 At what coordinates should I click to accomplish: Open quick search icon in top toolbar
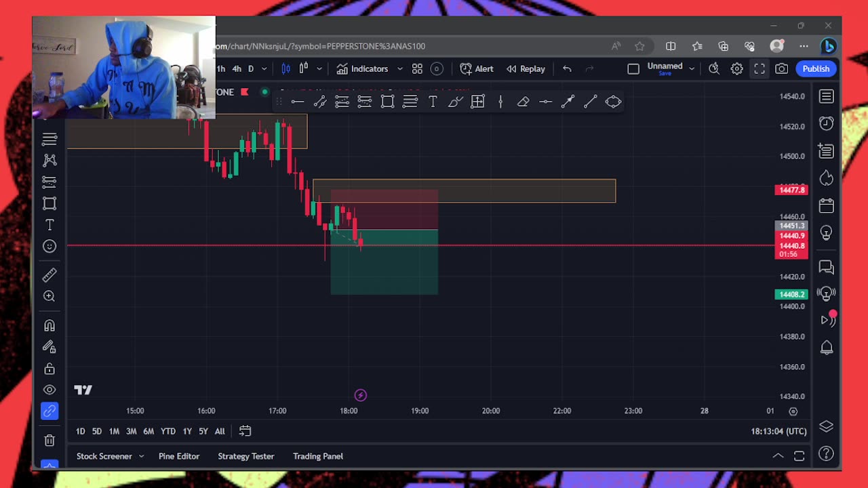tap(714, 68)
